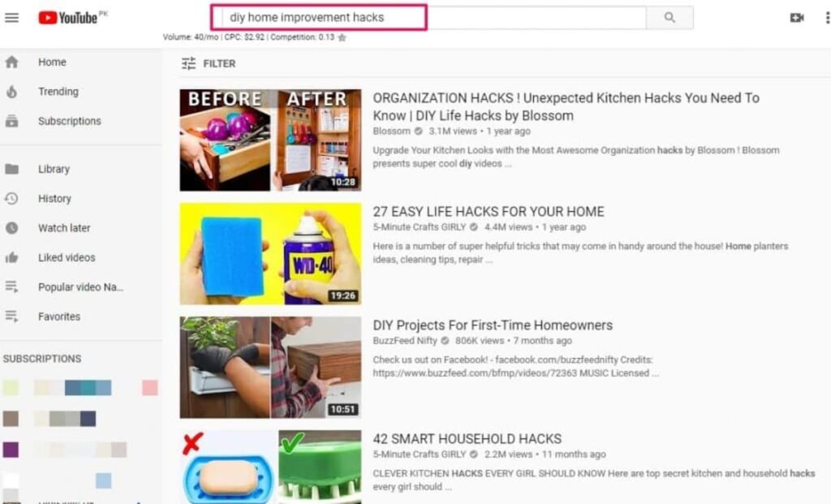The width and height of the screenshot is (831, 504).
Task: Click the create video camera icon
Action: click(x=797, y=18)
